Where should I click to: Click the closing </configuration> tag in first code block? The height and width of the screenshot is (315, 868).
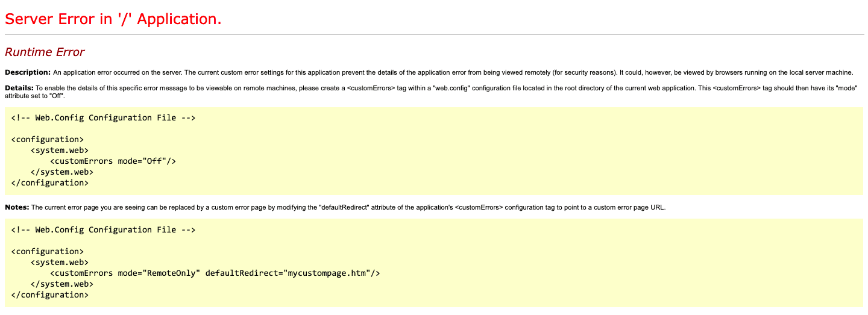(x=49, y=182)
